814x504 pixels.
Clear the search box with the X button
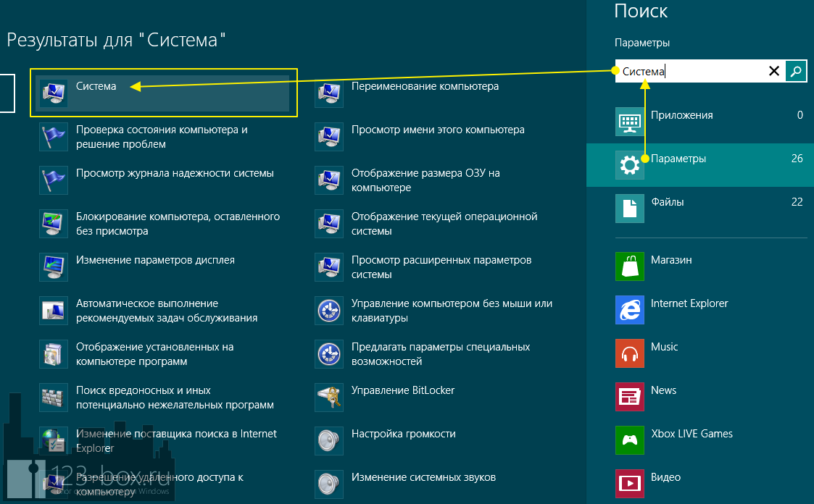773,71
